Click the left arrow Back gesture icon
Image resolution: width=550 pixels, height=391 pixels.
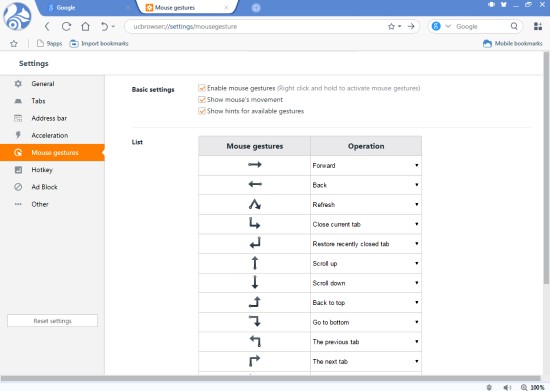(255, 184)
